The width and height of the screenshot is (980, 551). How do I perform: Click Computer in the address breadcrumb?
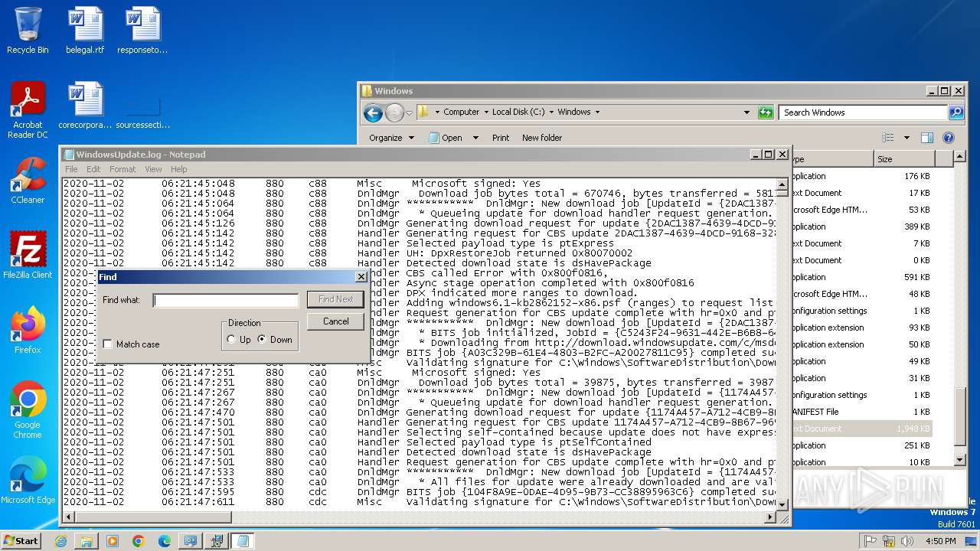462,112
